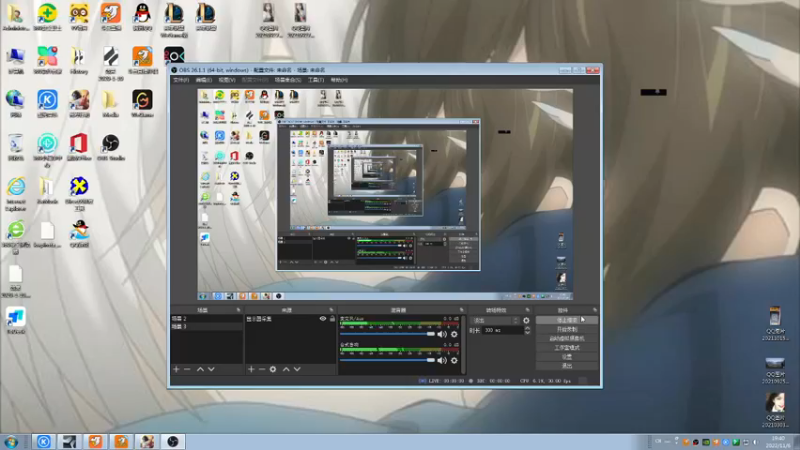This screenshot has height=450, width=800.
Task: Open Settings from Controls panel
Action: click(567, 357)
